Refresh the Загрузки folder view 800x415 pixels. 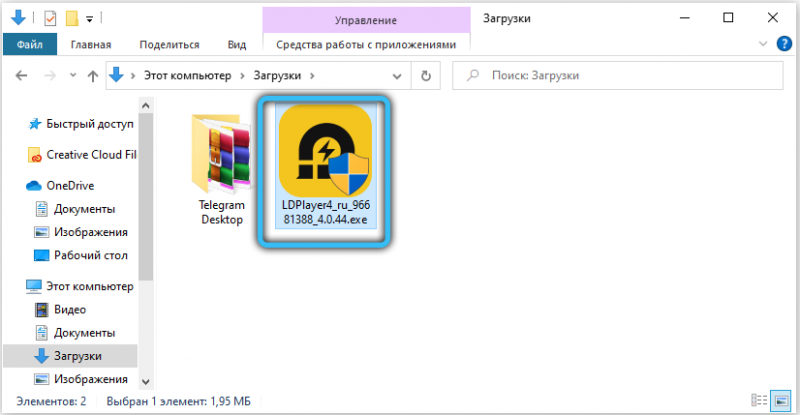coord(426,76)
